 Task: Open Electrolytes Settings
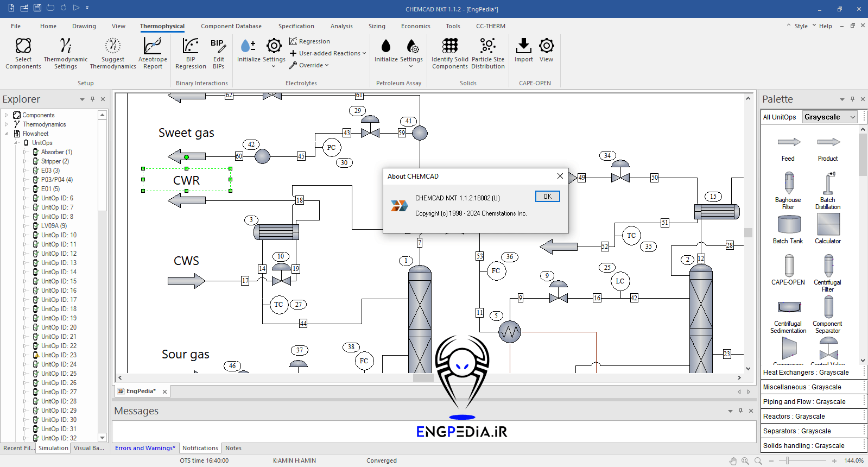click(274, 53)
